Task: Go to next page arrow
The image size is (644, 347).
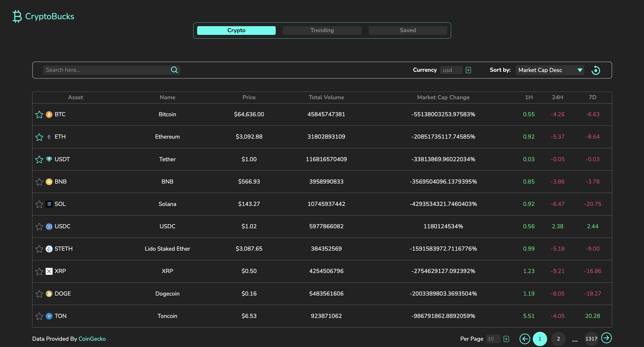Action: pos(606,338)
